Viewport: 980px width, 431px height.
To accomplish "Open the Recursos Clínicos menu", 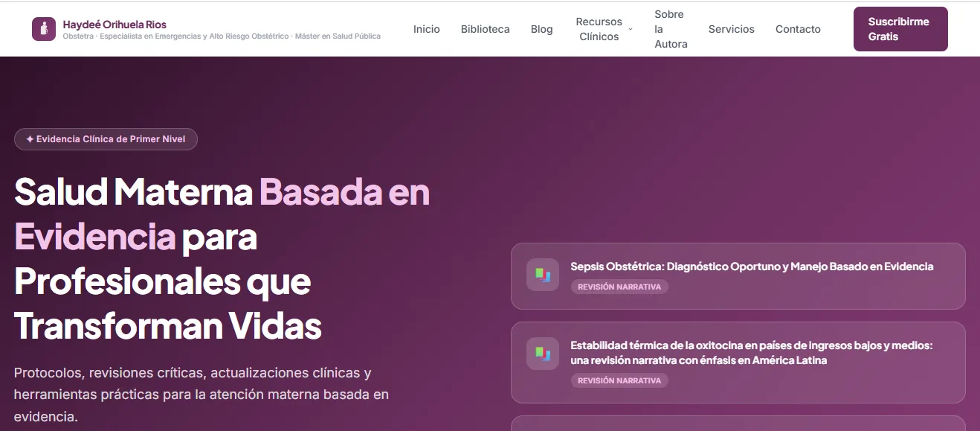I will [x=599, y=29].
